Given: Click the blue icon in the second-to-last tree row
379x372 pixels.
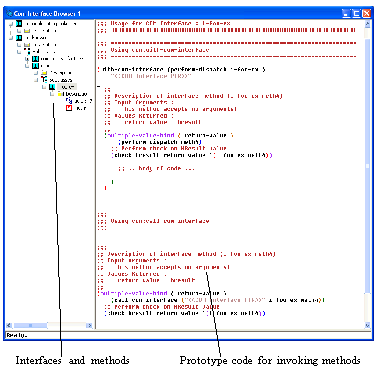Looking at the screenshot, I should pos(69,101).
